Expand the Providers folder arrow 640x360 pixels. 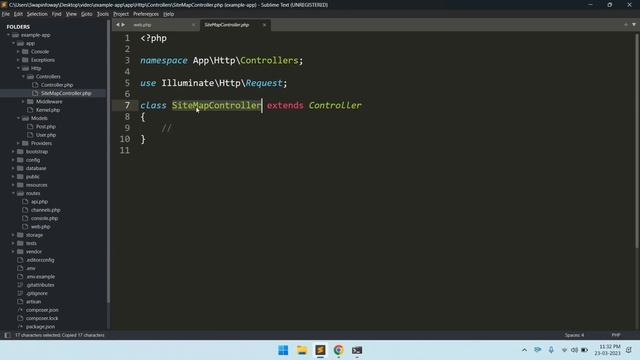click(18, 143)
